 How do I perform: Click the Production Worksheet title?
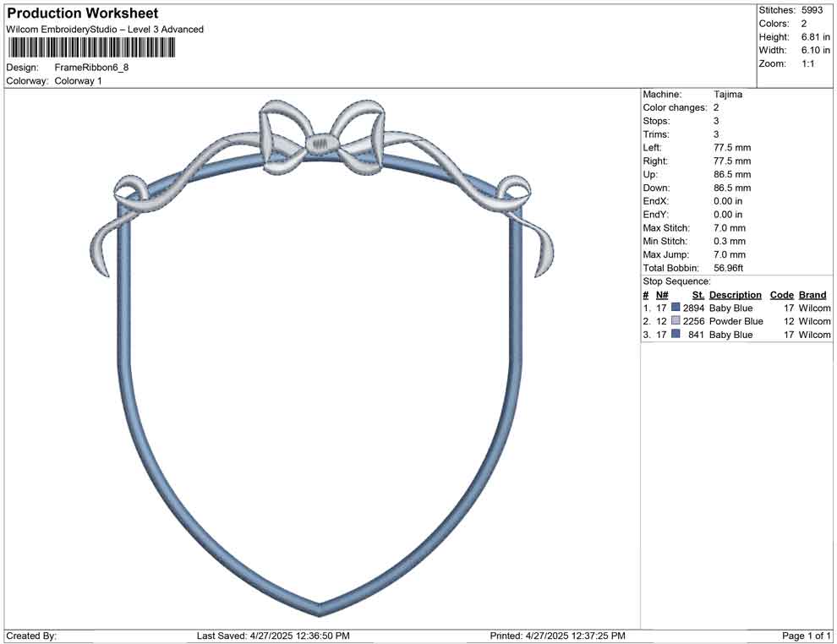pyautogui.click(x=81, y=13)
